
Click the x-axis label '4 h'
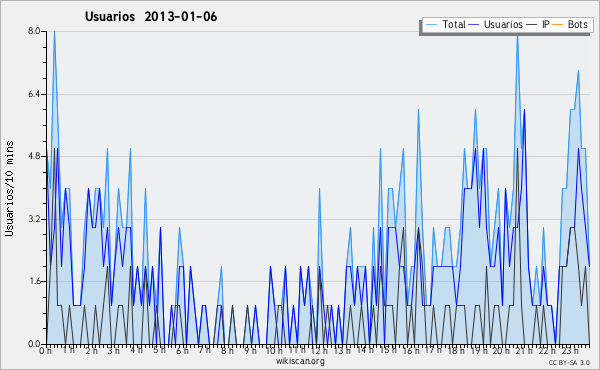click(137, 350)
